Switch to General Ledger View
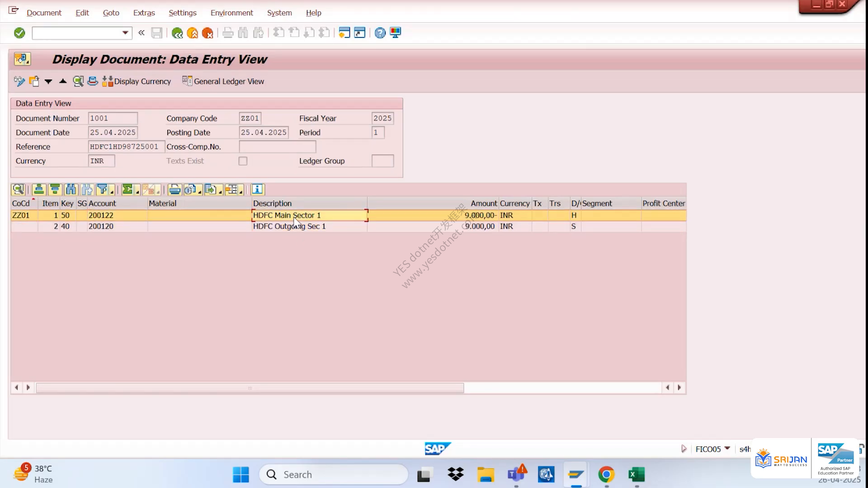 [x=223, y=81]
